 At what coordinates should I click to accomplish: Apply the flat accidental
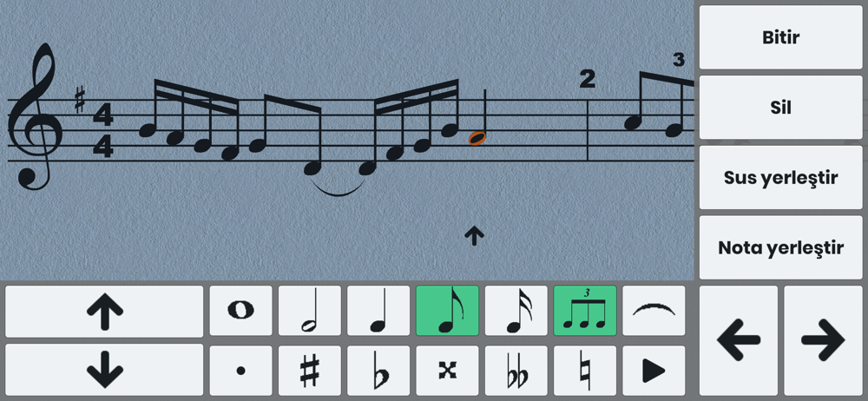tap(378, 371)
